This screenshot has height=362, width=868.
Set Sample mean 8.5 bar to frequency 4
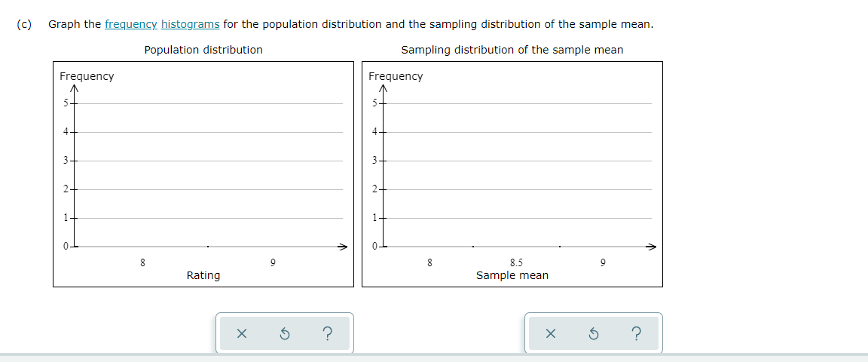tap(516, 132)
